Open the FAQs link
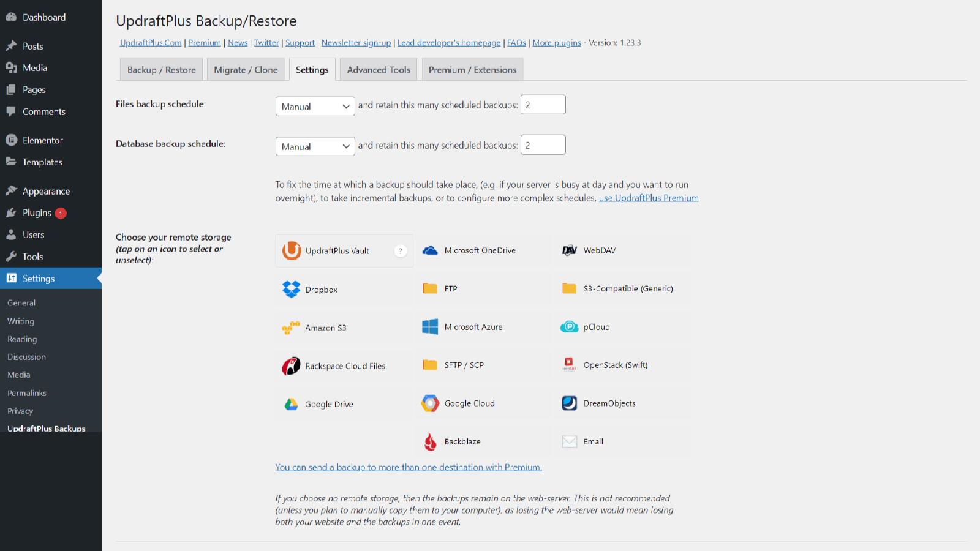This screenshot has height=551, width=980. tap(516, 43)
